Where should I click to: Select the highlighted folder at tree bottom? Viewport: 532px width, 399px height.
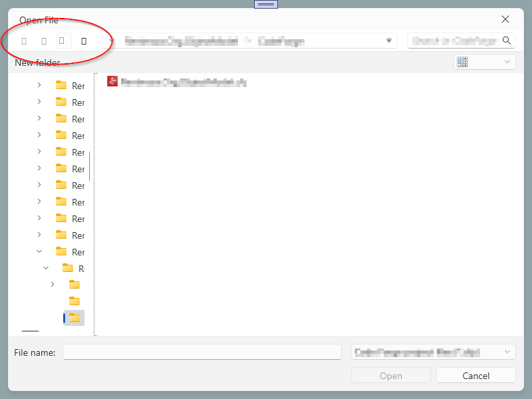click(x=74, y=318)
